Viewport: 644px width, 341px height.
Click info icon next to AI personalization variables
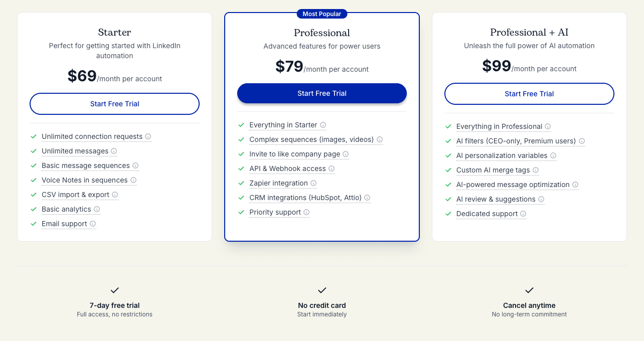click(553, 155)
